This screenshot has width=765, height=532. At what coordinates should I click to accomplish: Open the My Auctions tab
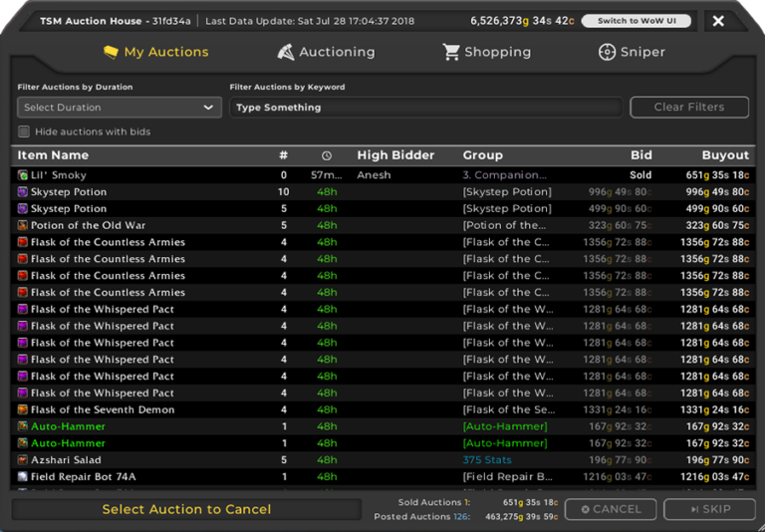click(156, 52)
